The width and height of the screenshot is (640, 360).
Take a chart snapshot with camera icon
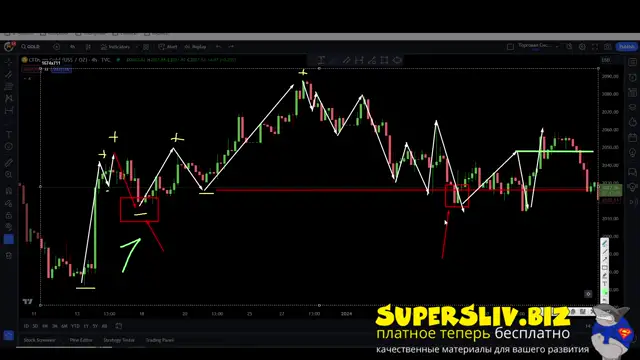608,47
